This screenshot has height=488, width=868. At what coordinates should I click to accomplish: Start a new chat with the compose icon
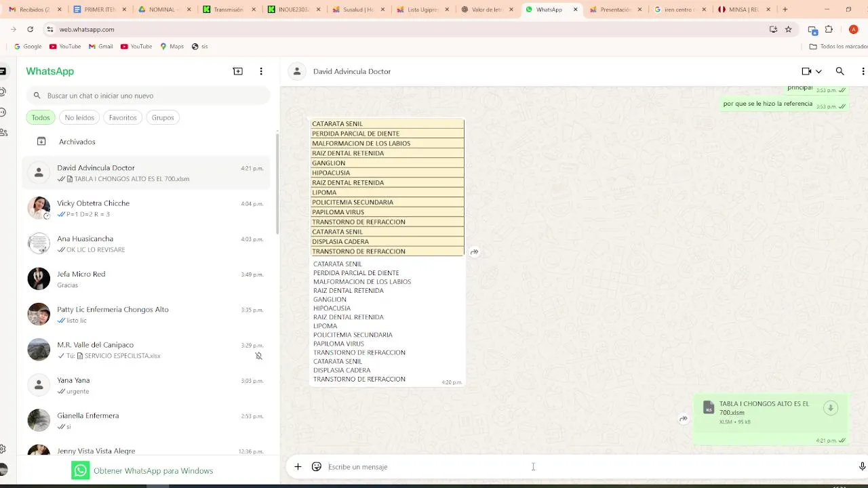tap(237, 71)
